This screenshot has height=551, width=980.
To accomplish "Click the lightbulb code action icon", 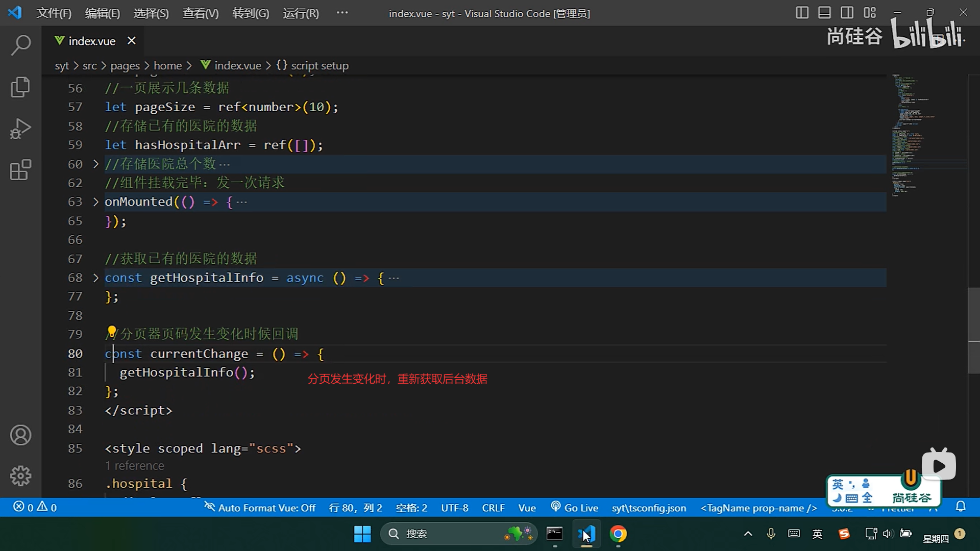I will point(111,332).
